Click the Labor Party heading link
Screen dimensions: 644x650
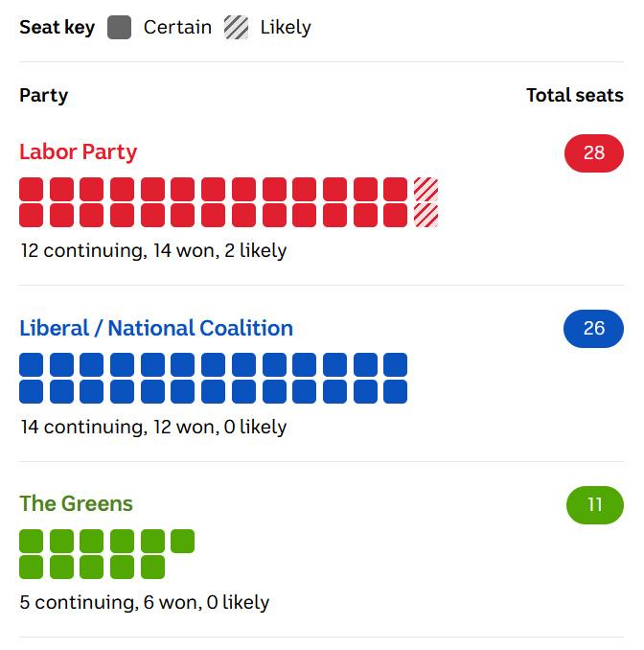click(x=78, y=151)
